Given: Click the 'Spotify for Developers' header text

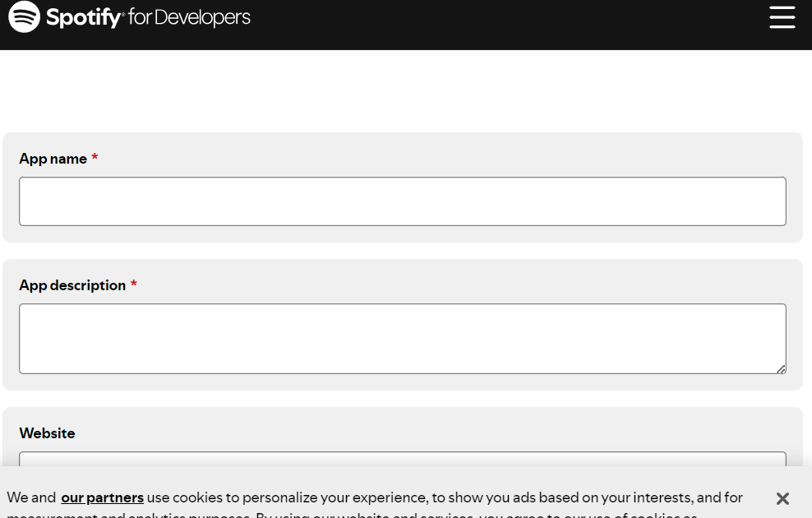Looking at the screenshot, I should (148, 17).
